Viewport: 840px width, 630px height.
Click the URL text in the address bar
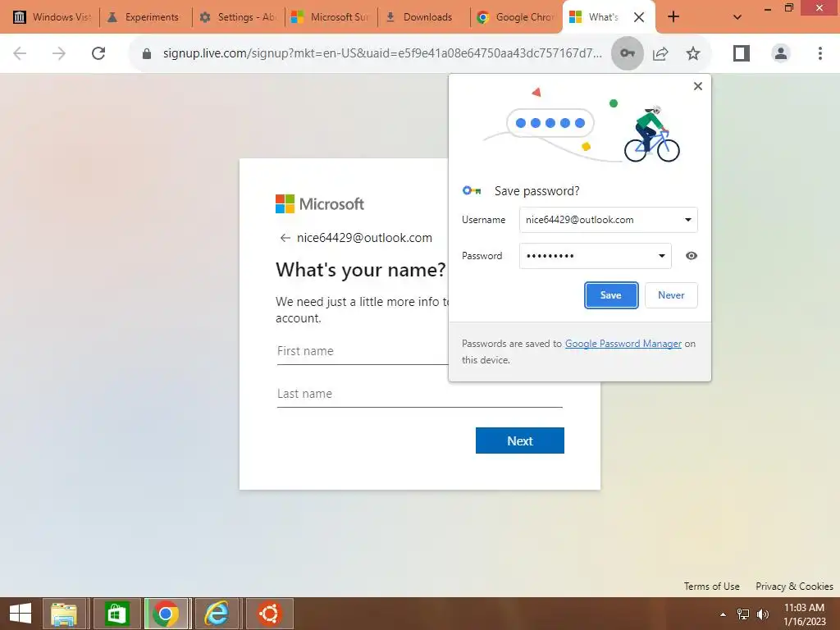[382, 53]
